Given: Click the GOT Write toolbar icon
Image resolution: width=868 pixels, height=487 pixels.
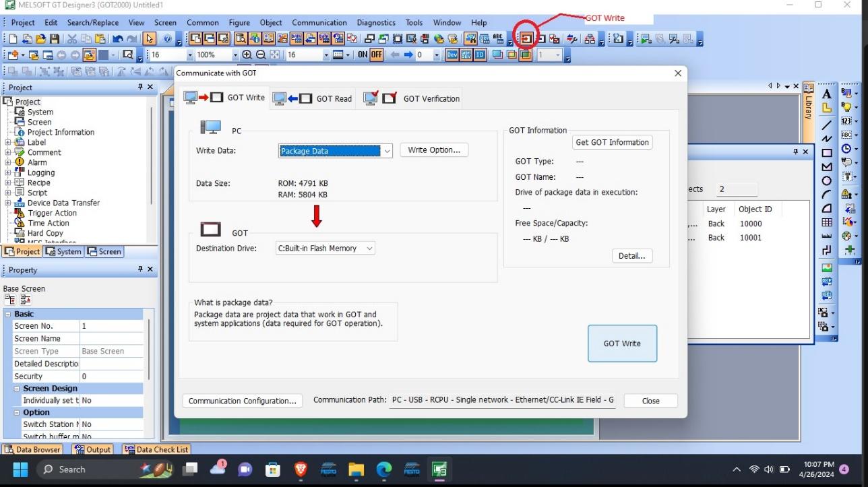Looking at the screenshot, I should click(x=526, y=39).
